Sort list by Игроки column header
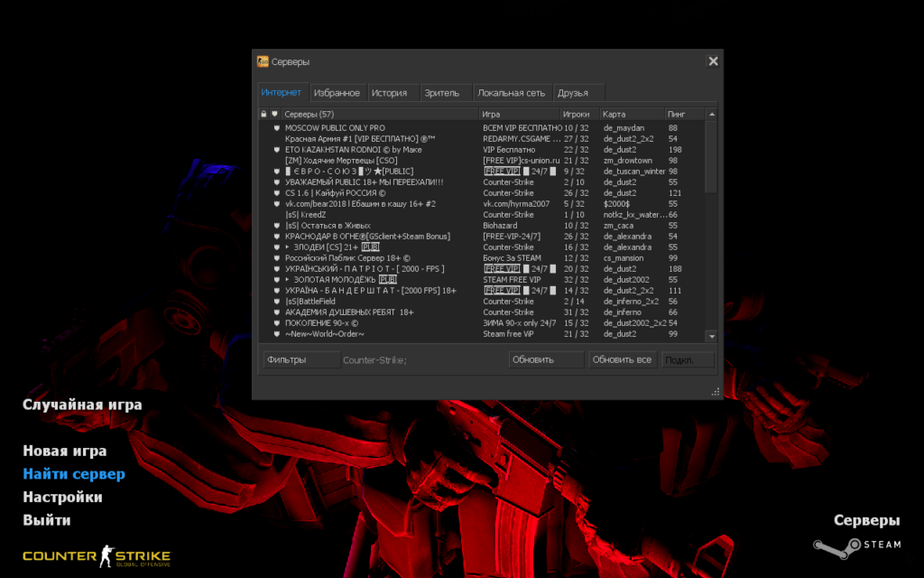The image size is (924, 578). (580, 114)
